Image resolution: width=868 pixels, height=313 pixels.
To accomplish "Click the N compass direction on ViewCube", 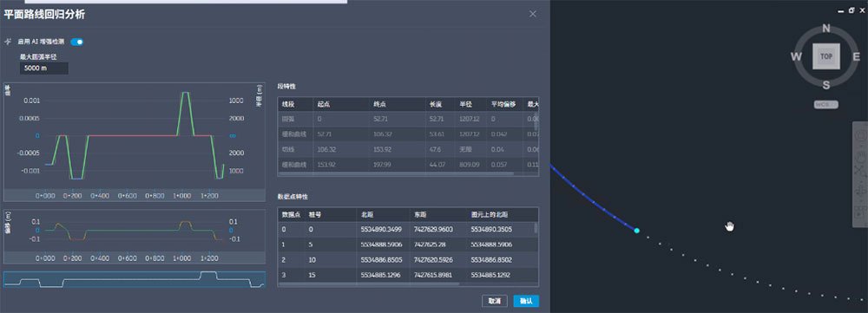I will tap(826, 29).
